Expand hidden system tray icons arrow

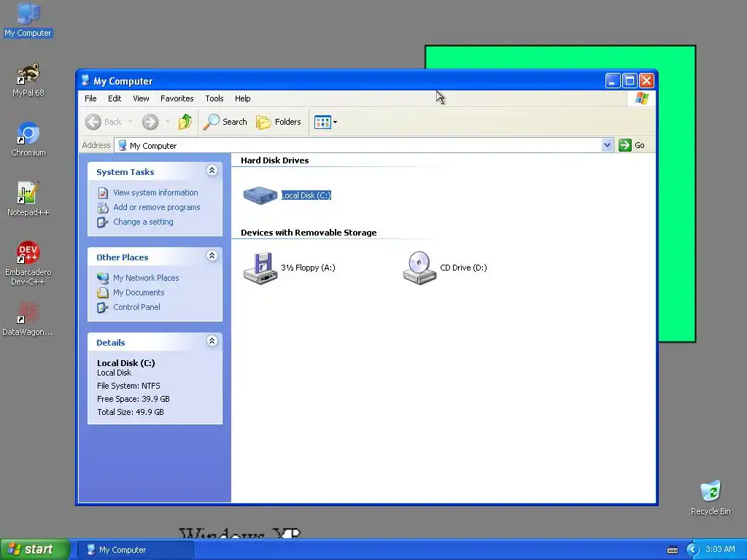tap(692, 550)
